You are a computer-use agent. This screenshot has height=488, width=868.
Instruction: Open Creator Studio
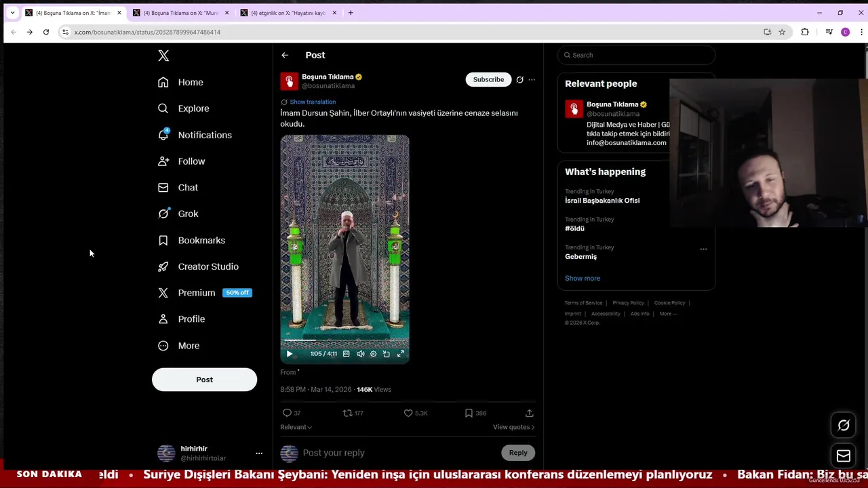(x=198, y=266)
